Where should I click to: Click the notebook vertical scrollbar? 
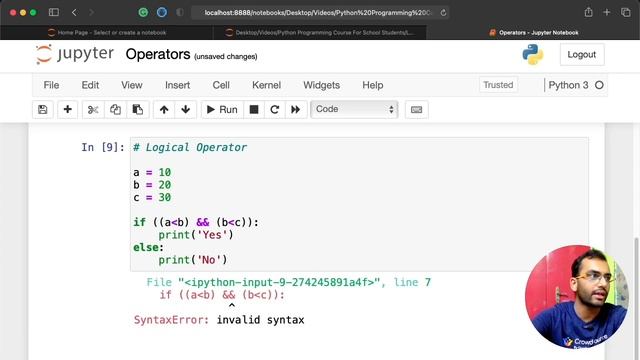pos(636,298)
